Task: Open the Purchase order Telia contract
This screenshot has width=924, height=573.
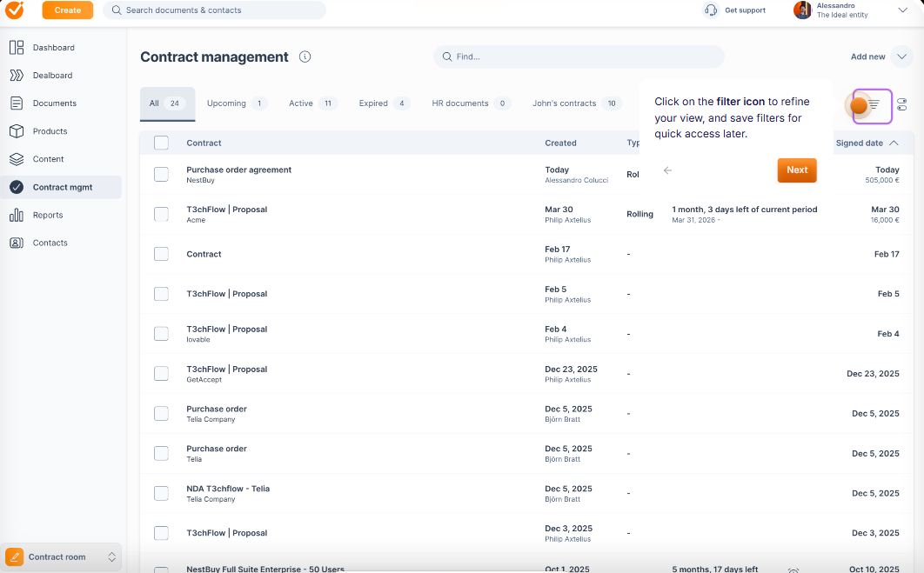Action: pos(217,448)
